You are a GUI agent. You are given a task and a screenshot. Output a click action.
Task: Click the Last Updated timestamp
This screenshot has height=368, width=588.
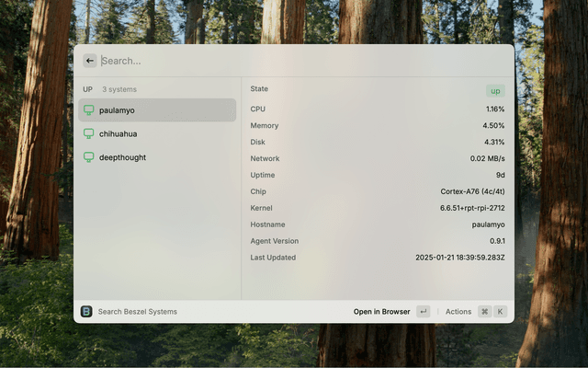pyautogui.click(x=459, y=258)
